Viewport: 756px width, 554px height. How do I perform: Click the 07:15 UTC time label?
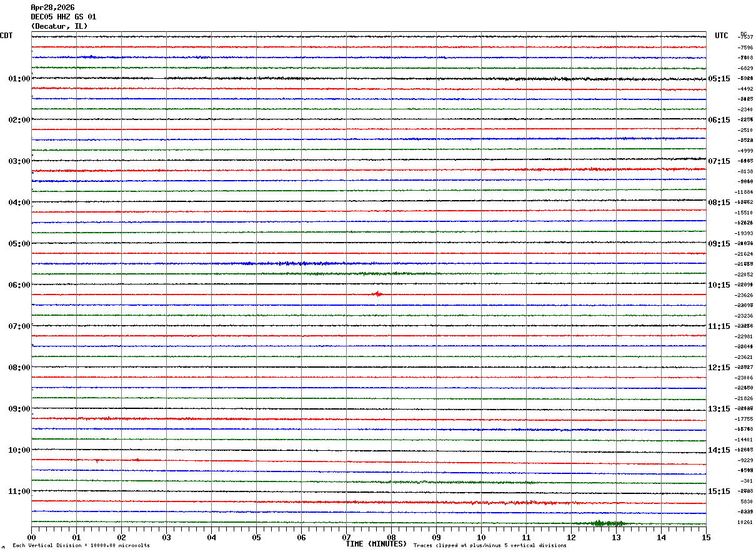[720, 161]
